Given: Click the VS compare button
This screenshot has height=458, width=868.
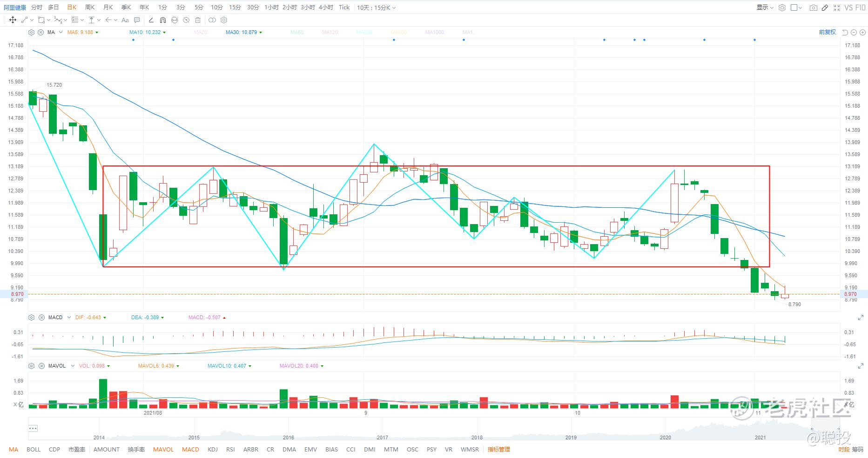Looking at the screenshot, I should 848,7.
